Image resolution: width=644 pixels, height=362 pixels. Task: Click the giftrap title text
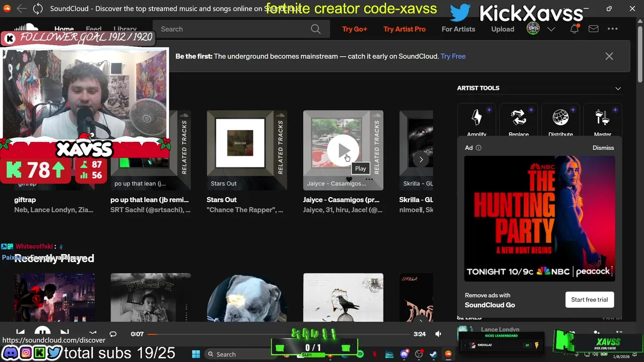click(25, 200)
